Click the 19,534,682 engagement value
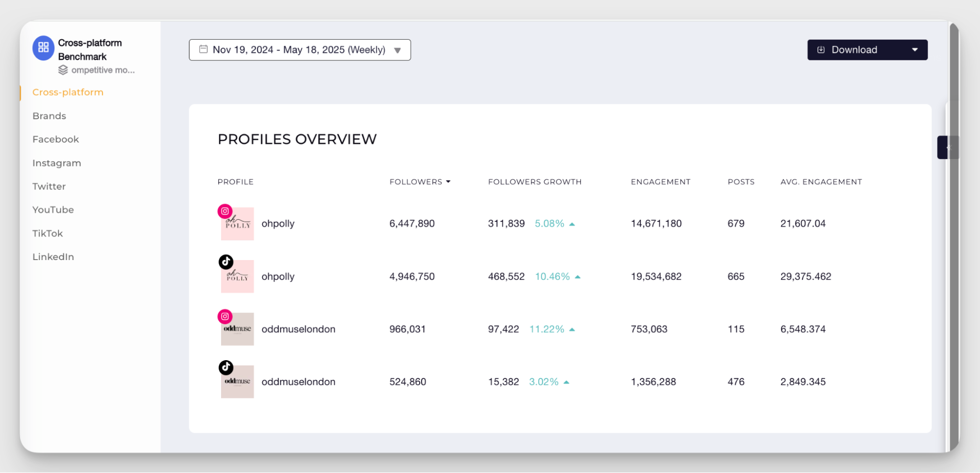Screen dimensions: 980x473 [x=656, y=277]
